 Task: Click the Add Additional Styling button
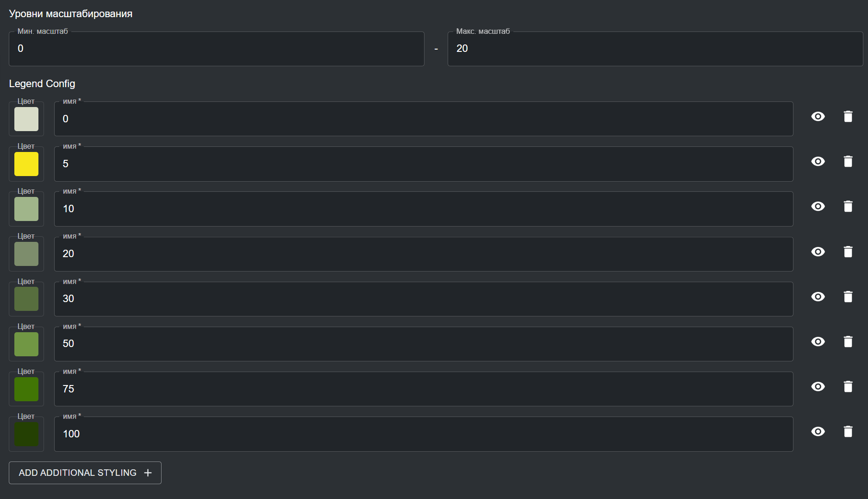point(85,473)
